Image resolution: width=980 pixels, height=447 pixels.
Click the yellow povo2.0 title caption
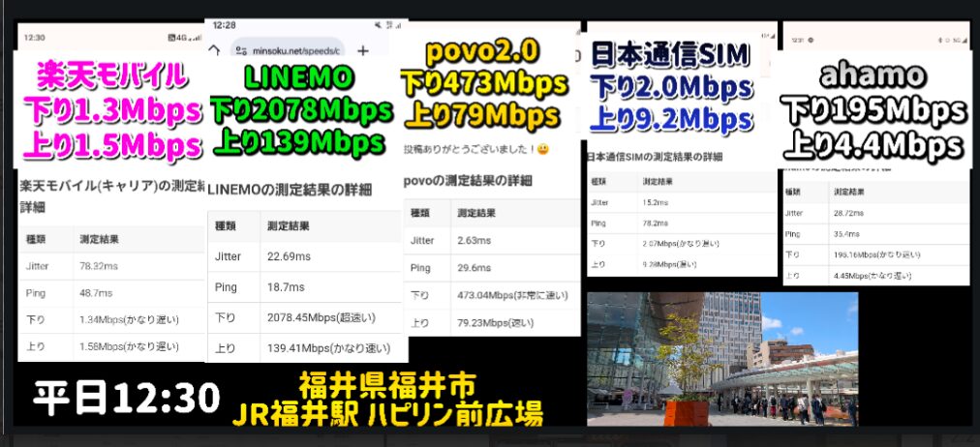[x=481, y=53]
